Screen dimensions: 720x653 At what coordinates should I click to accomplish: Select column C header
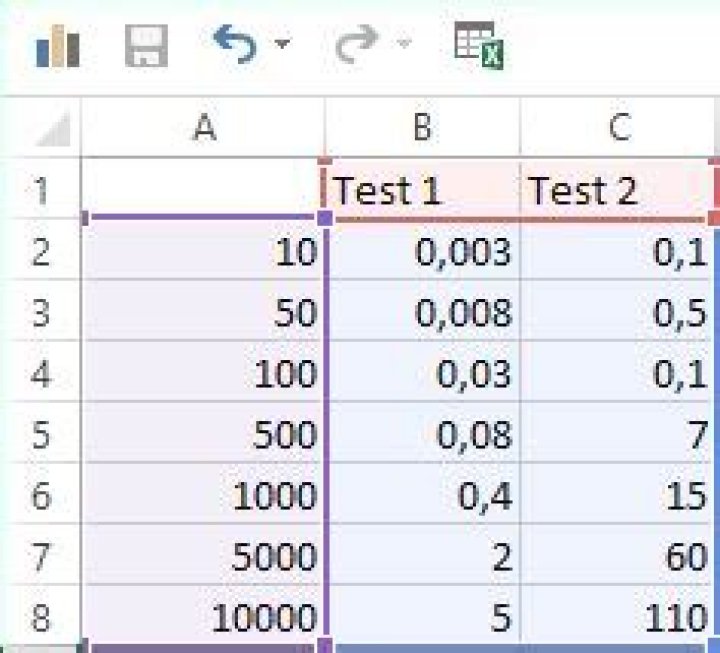click(618, 127)
